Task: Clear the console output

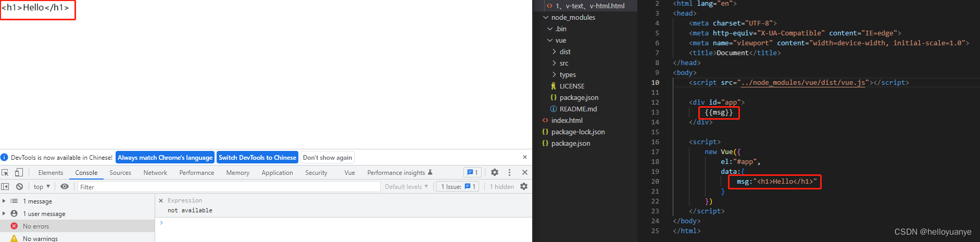Action: [19, 186]
